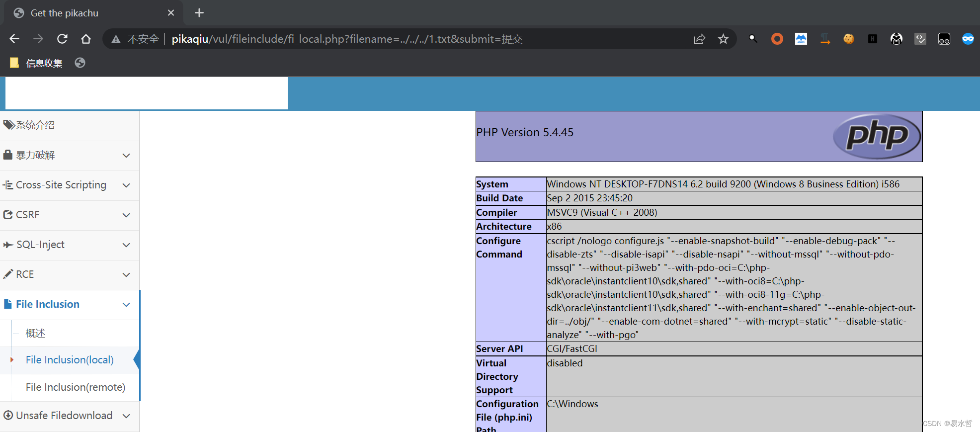This screenshot has height=432, width=980.
Task: Expand the SQL-Inject chevron
Action: point(126,245)
